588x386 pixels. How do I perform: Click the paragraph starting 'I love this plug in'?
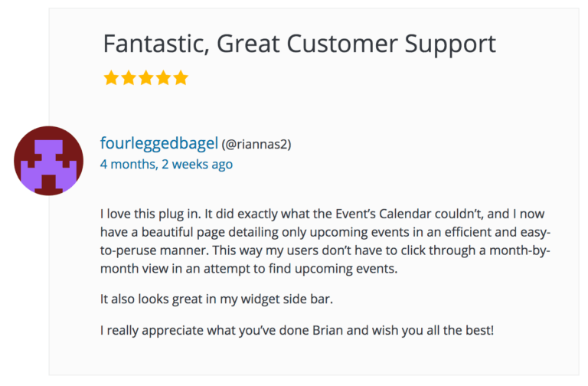click(325, 241)
